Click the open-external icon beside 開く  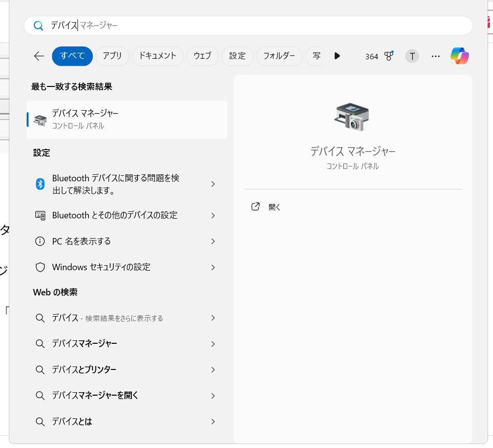tap(255, 206)
